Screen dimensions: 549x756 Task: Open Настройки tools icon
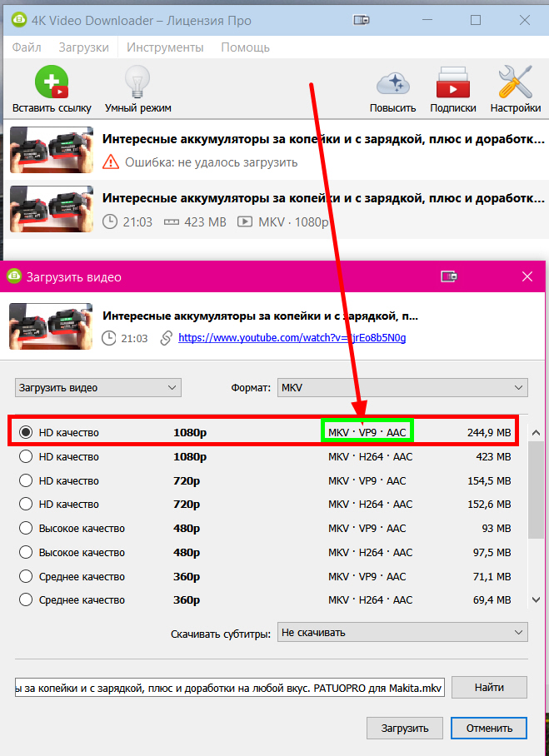click(515, 82)
